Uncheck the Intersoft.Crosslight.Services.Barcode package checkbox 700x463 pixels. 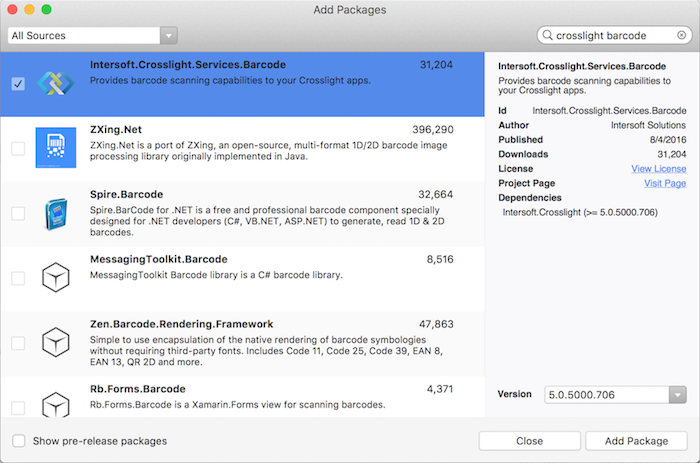(x=18, y=84)
